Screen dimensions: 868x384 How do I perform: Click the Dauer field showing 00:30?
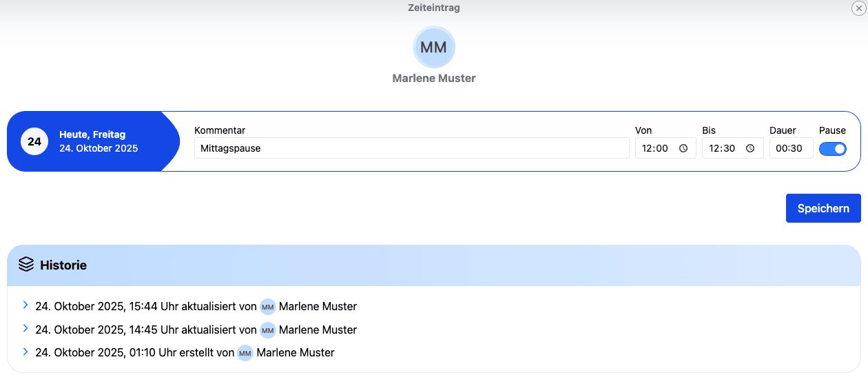[x=790, y=148]
